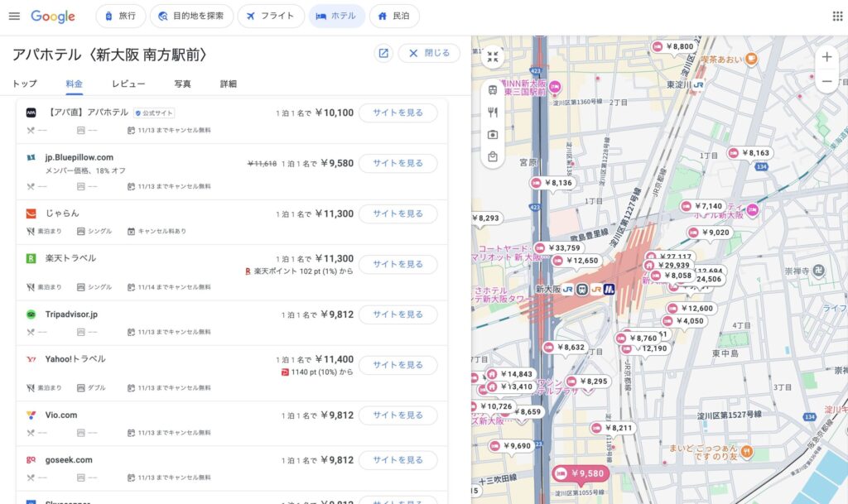Open the トップ tab

click(24, 84)
